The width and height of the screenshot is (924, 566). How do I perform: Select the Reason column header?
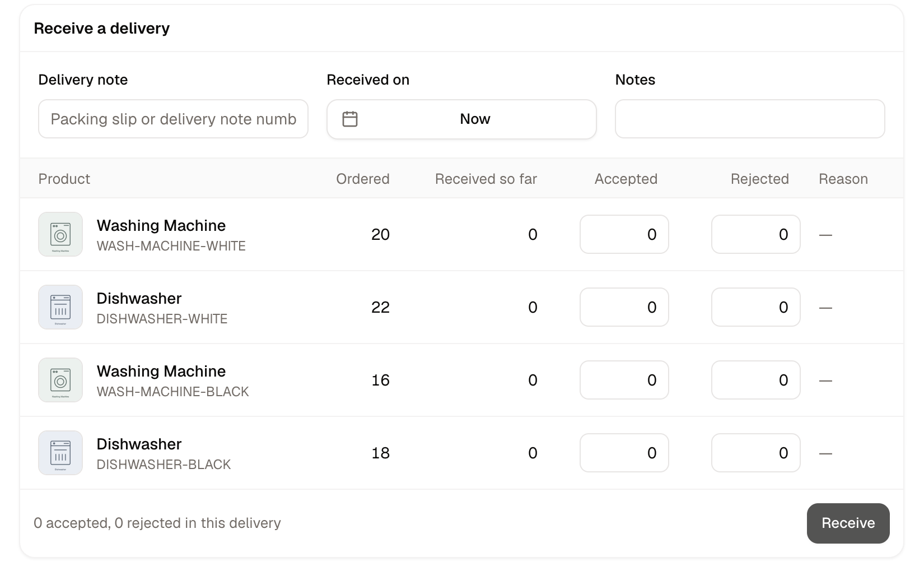[843, 179]
